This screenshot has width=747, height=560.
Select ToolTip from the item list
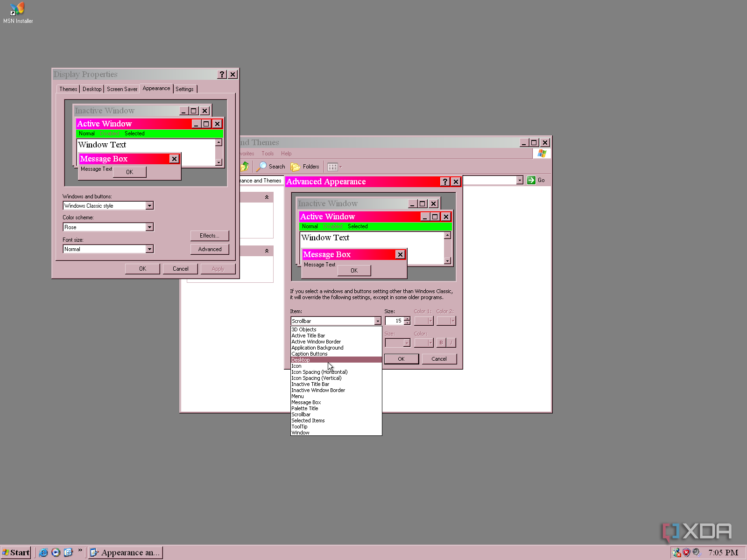pyautogui.click(x=336, y=427)
